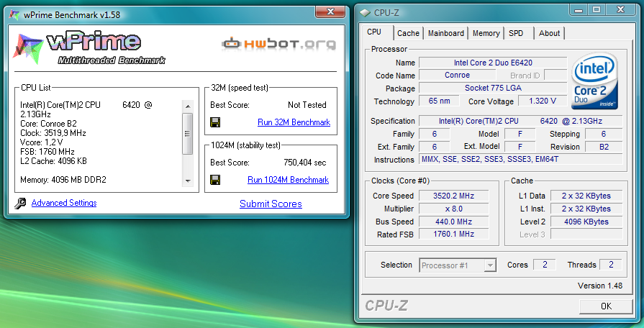This screenshot has height=328, width=644.
Task: Click the save icon in 1024M stability test
Action: [x=215, y=180]
